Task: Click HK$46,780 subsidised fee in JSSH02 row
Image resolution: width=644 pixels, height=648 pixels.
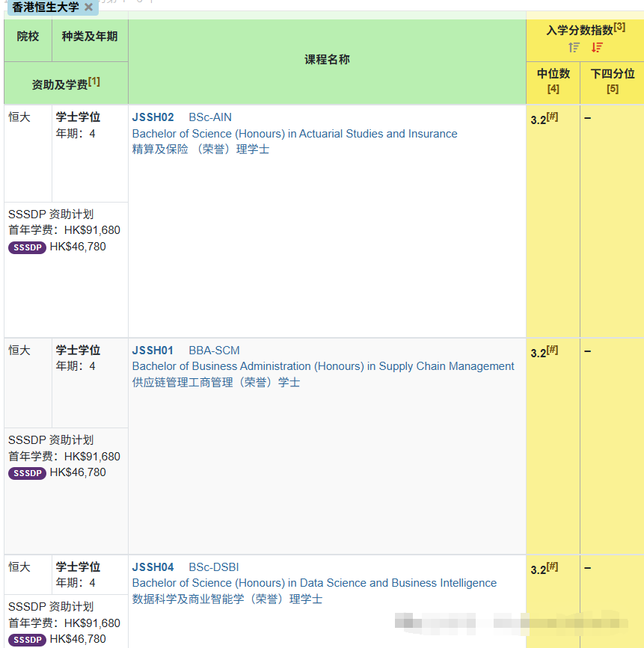Action: pos(78,247)
